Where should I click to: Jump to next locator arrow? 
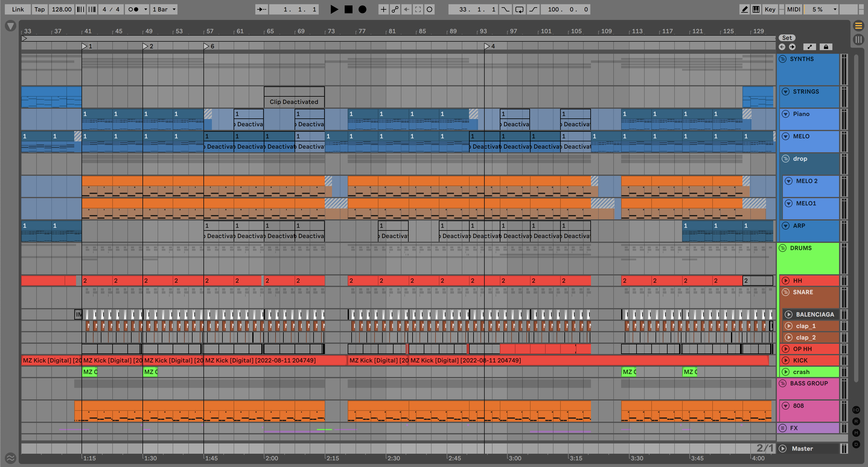click(792, 47)
